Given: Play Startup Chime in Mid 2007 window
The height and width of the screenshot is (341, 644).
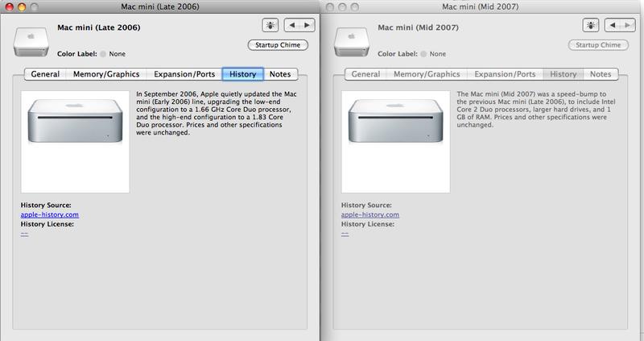Looking at the screenshot, I should click(x=598, y=45).
